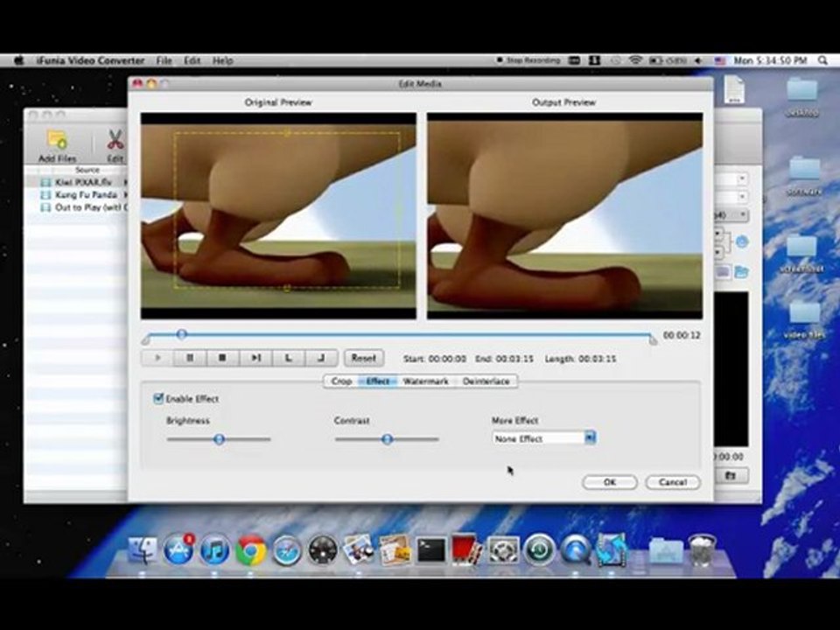Image resolution: width=840 pixels, height=630 pixels.
Task: Click the blue open-folder icon in main window
Action: click(x=741, y=272)
